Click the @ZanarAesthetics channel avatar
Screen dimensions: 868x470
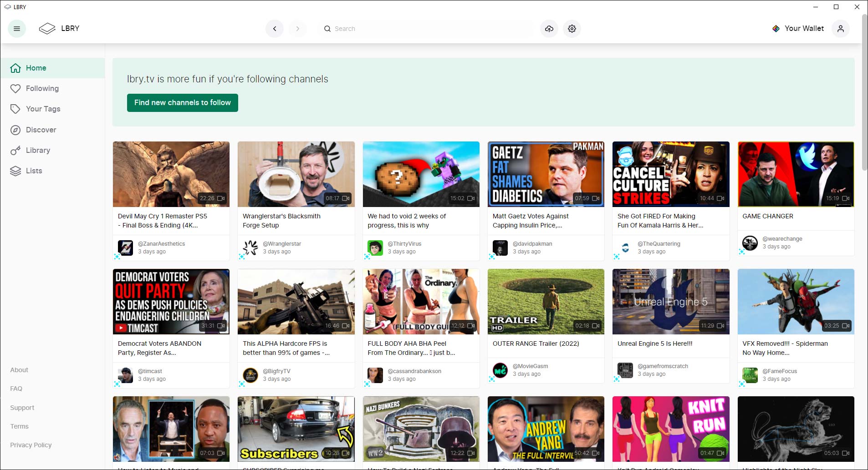[x=125, y=248]
